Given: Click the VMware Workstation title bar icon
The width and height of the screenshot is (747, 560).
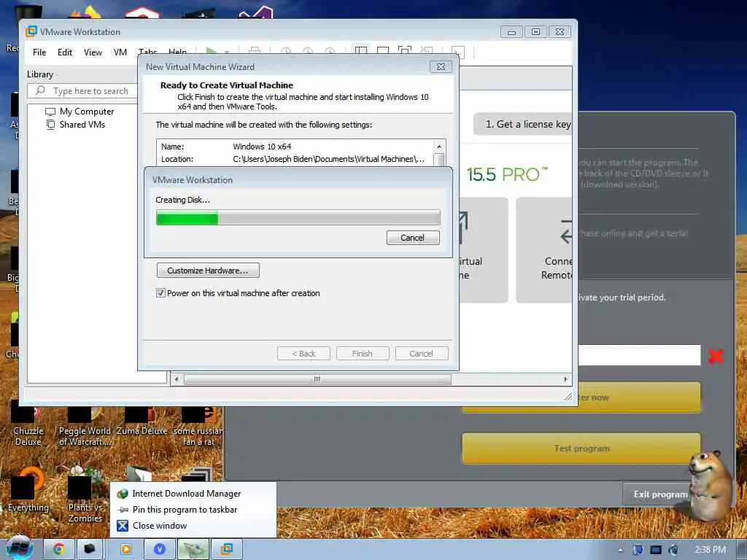Looking at the screenshot, I should coord(31,31).
